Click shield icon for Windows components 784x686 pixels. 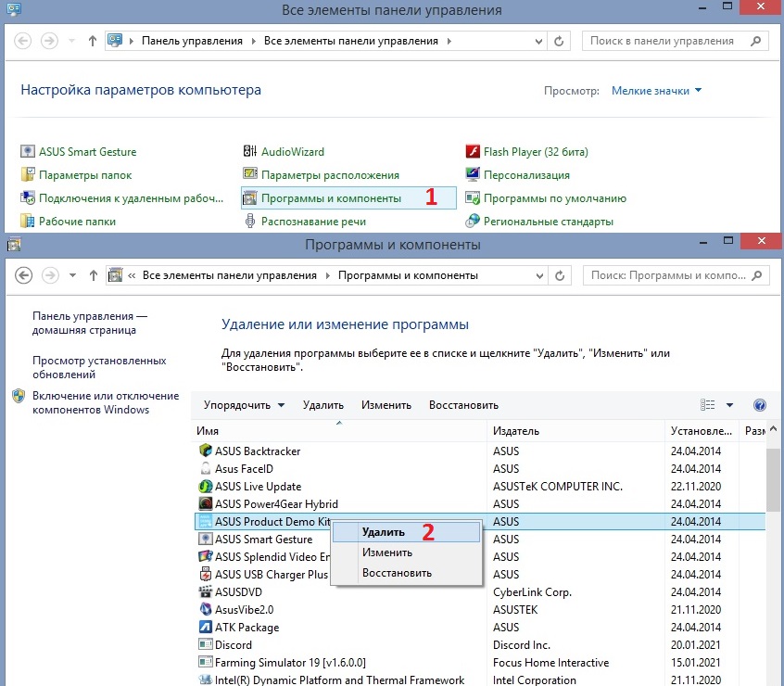19,396
